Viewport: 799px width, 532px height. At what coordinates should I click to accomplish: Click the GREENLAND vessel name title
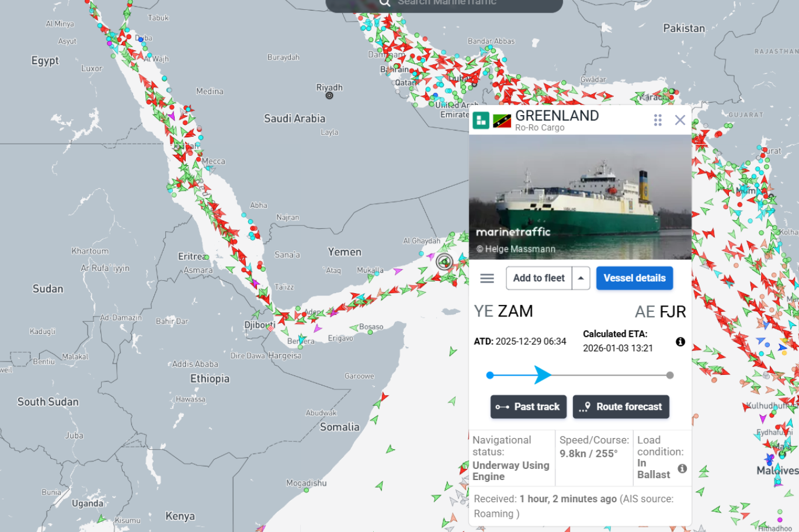tap(557, 116)
